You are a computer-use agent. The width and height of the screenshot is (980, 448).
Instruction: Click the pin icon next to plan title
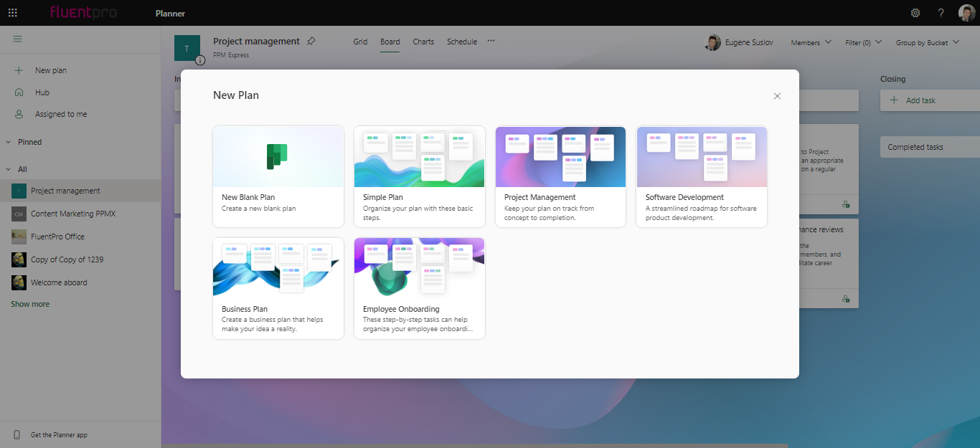[x=311, y=42]
